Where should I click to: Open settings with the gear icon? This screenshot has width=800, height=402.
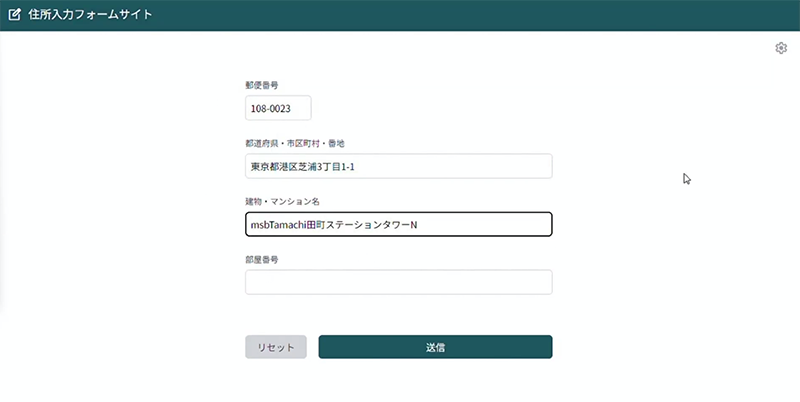pos(781,48)
